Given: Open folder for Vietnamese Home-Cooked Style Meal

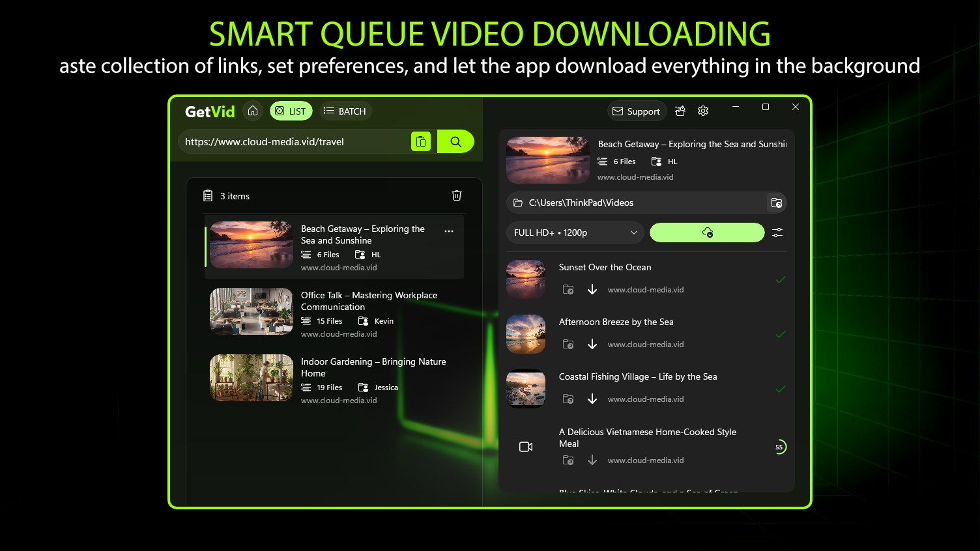Looking at the screenshot, I should pos(568,460).
